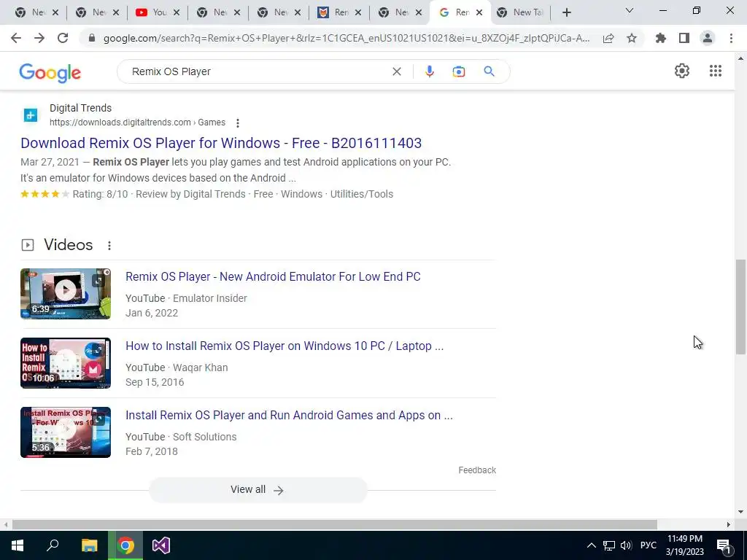Switch the РУС input language
This screenshot has width=747, height=560.
point(649,545)
